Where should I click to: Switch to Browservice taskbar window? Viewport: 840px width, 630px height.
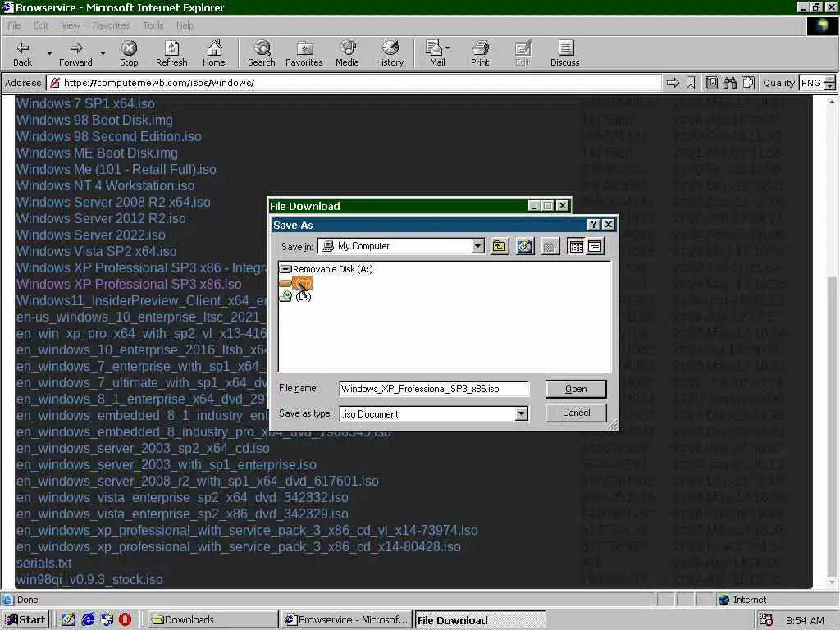pos(347,619)
